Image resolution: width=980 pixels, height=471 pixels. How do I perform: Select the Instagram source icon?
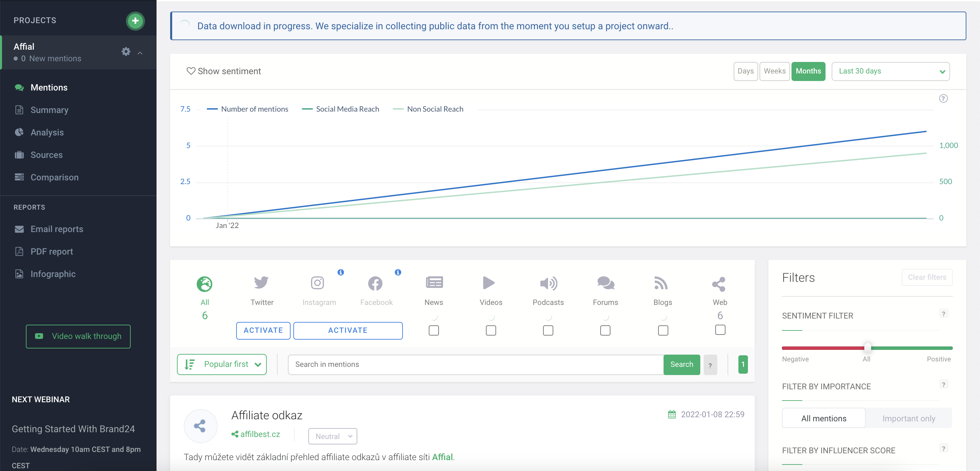click(x=317, y=283)
